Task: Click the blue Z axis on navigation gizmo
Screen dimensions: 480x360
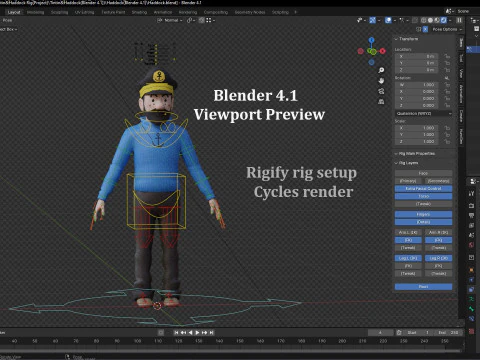Action: (x=371, y=40)
